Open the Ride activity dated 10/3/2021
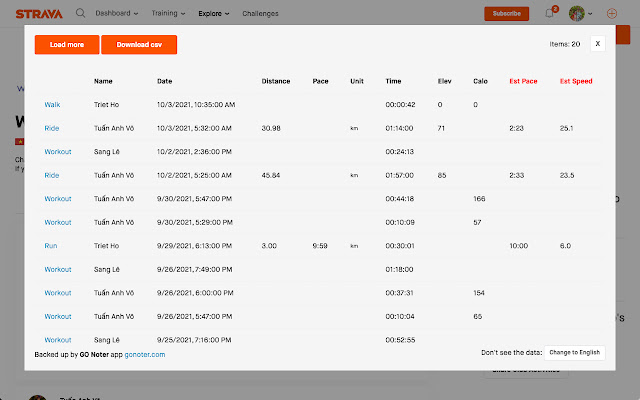Viewport: 640px width, 400px height. click(52, 128)
